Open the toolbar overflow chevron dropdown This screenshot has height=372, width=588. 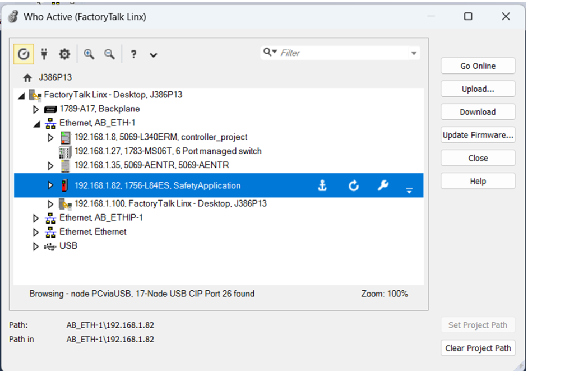(x=153, y=55)
